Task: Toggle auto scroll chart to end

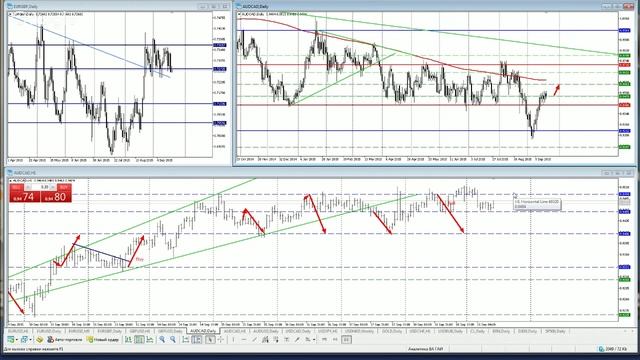Action: [185, 340]
